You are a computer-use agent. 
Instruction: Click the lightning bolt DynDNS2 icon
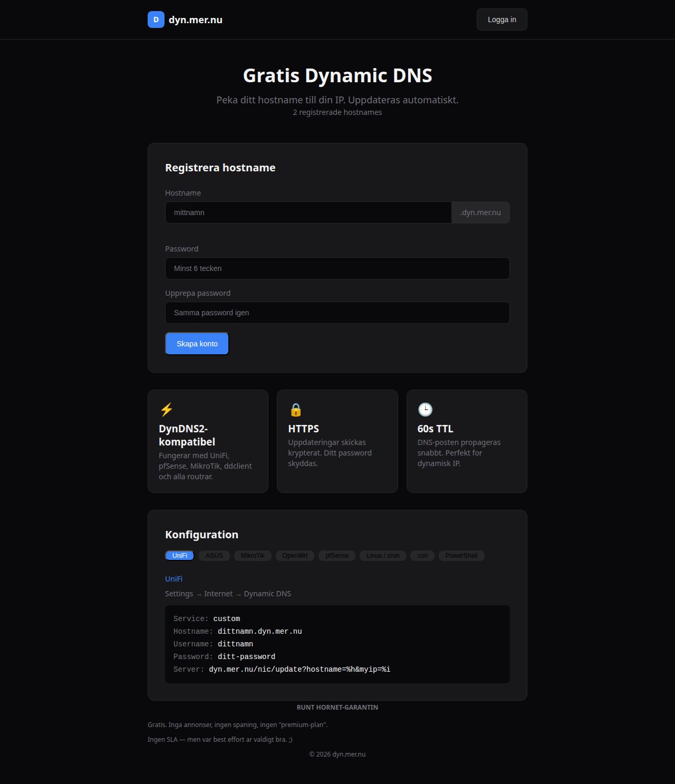167,410
